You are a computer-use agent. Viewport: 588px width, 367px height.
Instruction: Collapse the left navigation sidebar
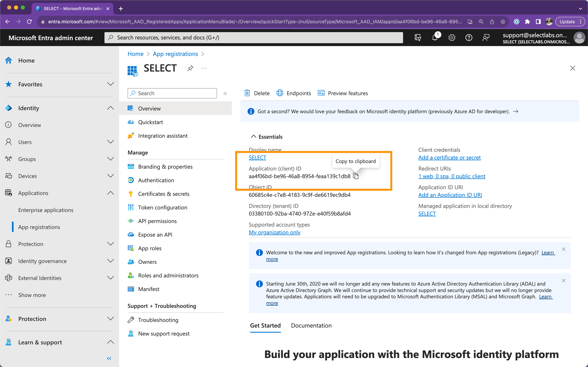109,358
